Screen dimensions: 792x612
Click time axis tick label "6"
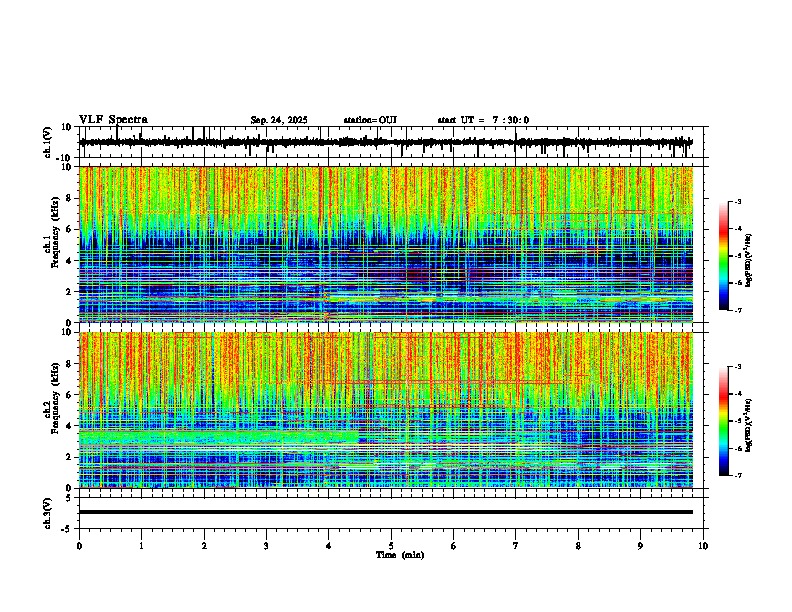point(454,546)
